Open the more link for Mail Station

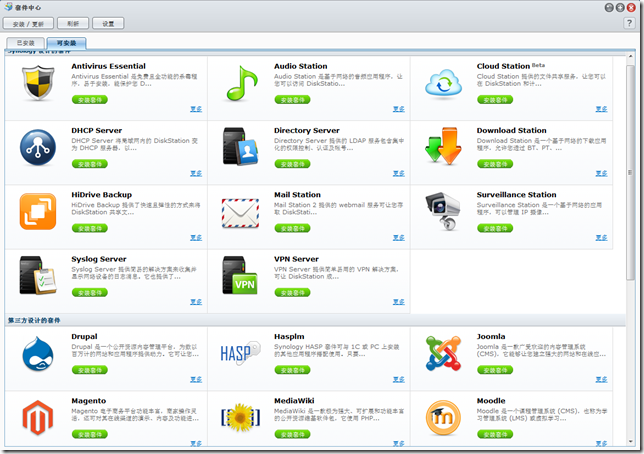point(399,237)
